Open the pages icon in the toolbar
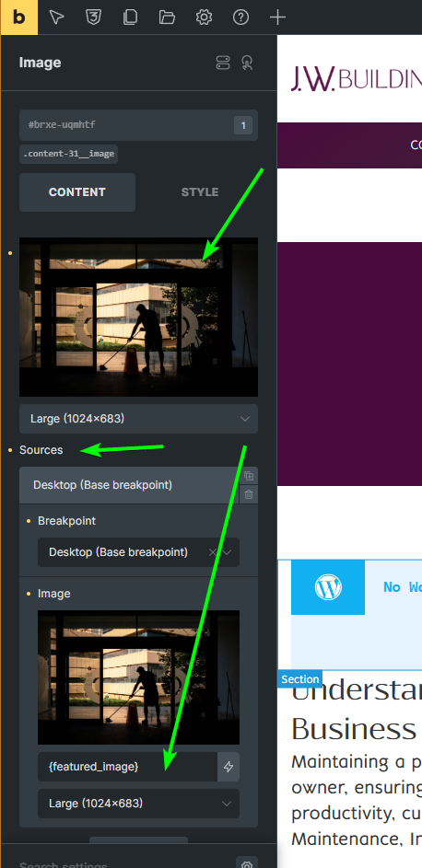 click(x=130, y=17)
